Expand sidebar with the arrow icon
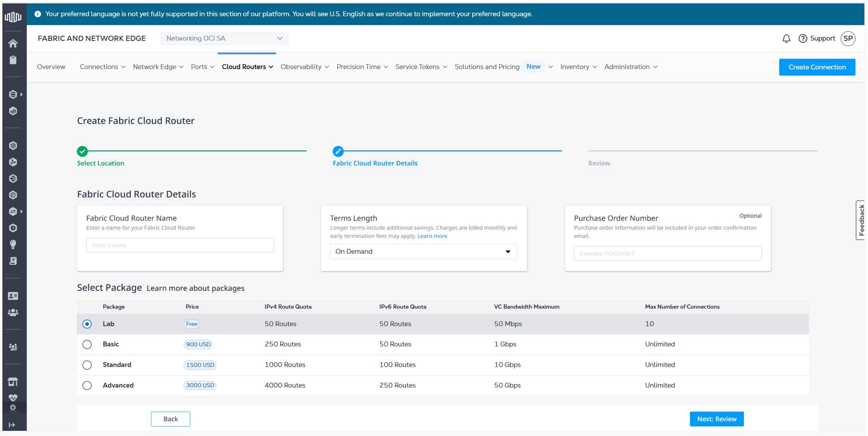This screenshot has width=868, height=436. pos(12,425)
